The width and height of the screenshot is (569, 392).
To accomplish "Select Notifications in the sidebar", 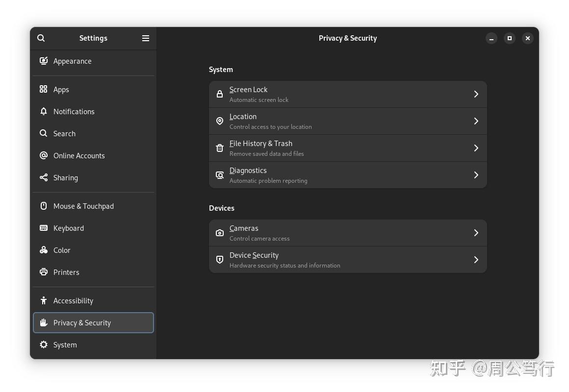I will [x=74, y=112].
